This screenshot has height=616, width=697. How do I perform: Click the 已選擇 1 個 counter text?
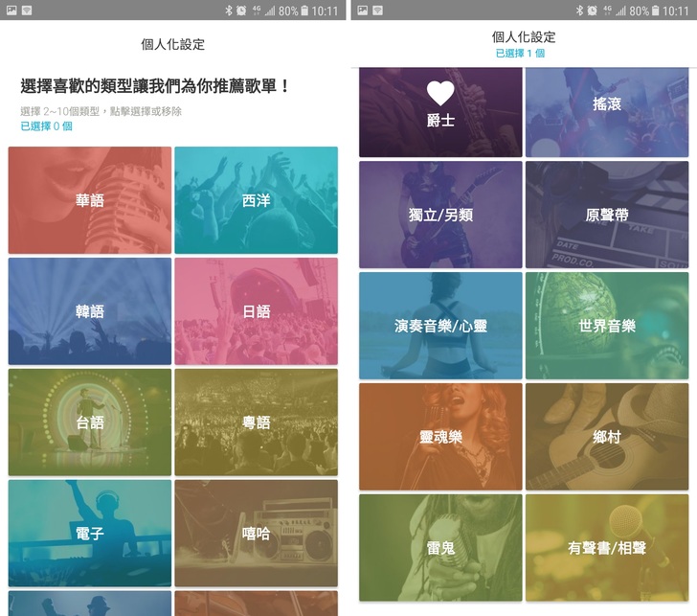click(520, 54)
